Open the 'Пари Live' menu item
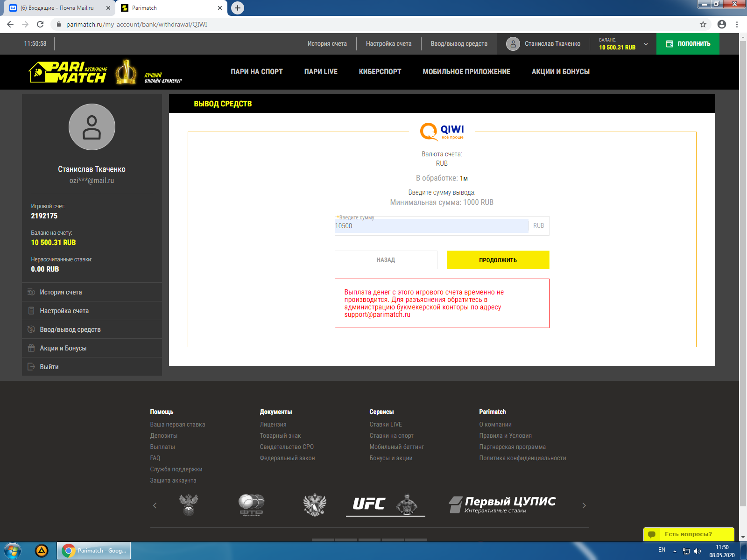Screen dimensions: 747x560 321,72
